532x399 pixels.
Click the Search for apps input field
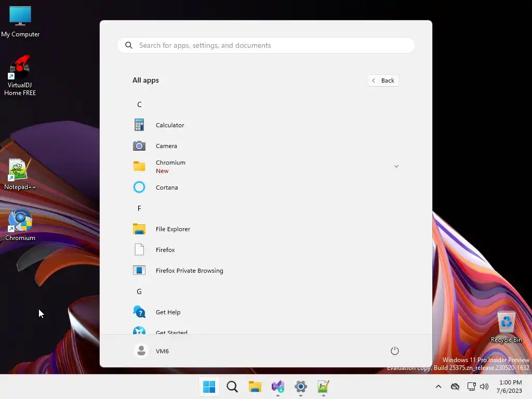click(x=266, y=45)
